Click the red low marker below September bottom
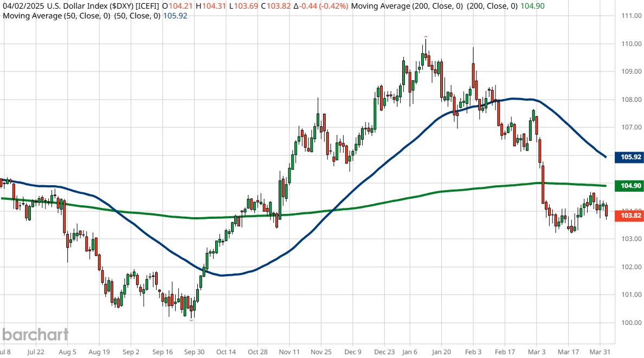 point(191,320)
